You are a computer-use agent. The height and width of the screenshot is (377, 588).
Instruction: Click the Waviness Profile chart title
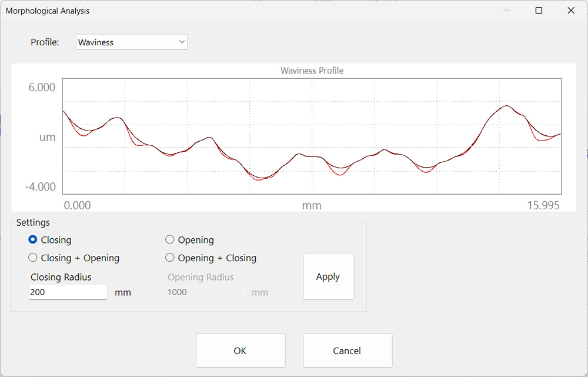[312, 71]
